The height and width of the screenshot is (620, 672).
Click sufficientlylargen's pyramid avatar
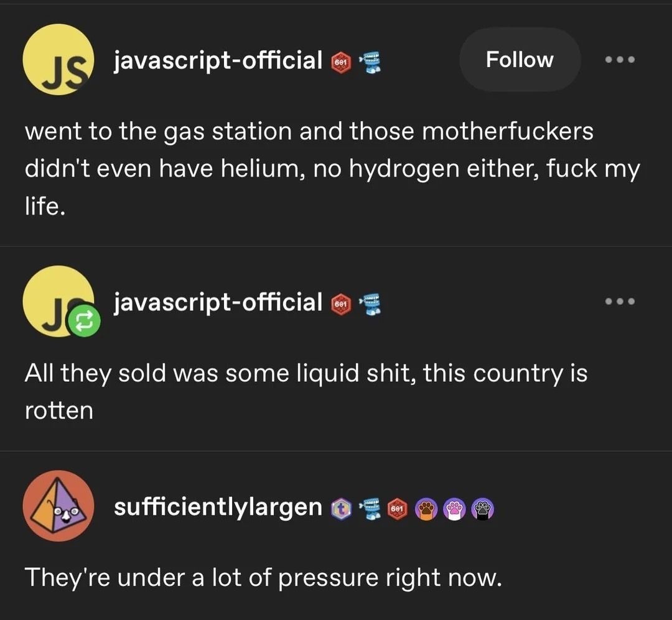[58, 506]
